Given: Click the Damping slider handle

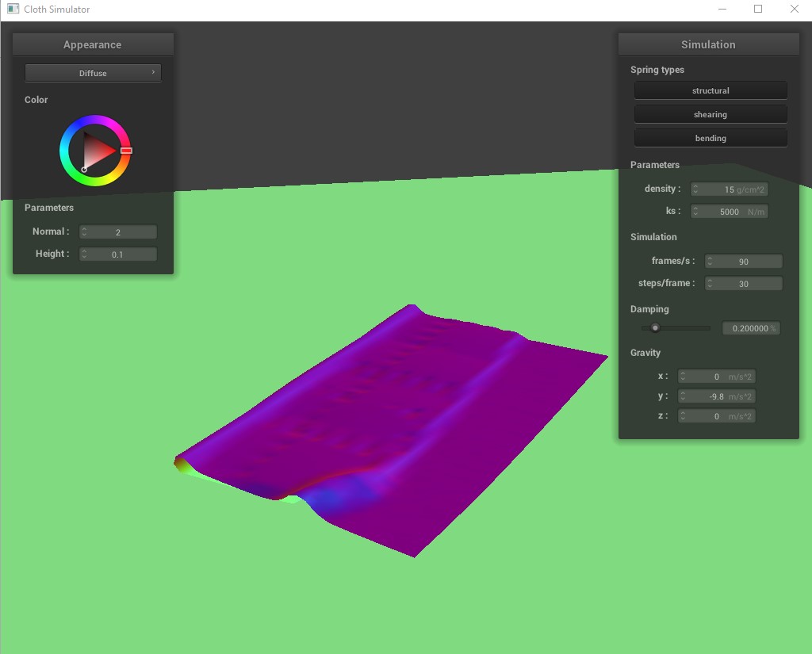Looking at the screenshot, I should click(x=655, y=327).
